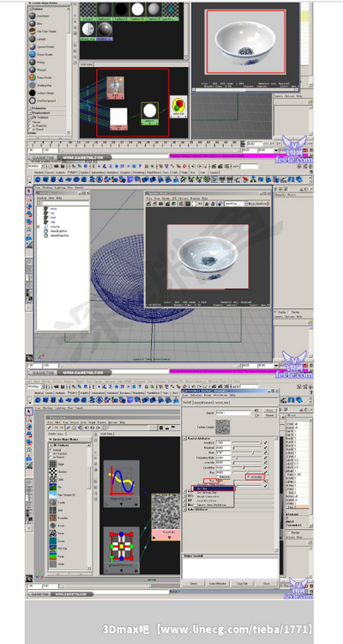Select the Water texture icon

coord(53,564)
